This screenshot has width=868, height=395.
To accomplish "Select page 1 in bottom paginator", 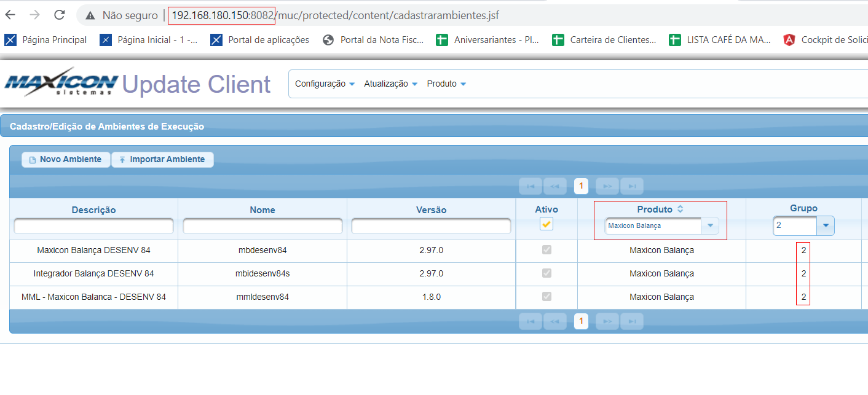I will pos(581,321).
